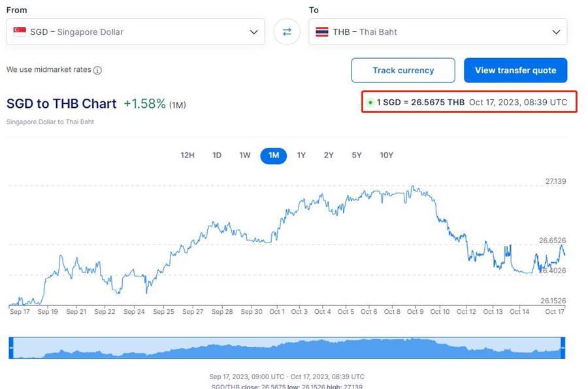Screen dimensions: 588x389
Task: Show the 5Y chart range
Action: pos(357,156)
